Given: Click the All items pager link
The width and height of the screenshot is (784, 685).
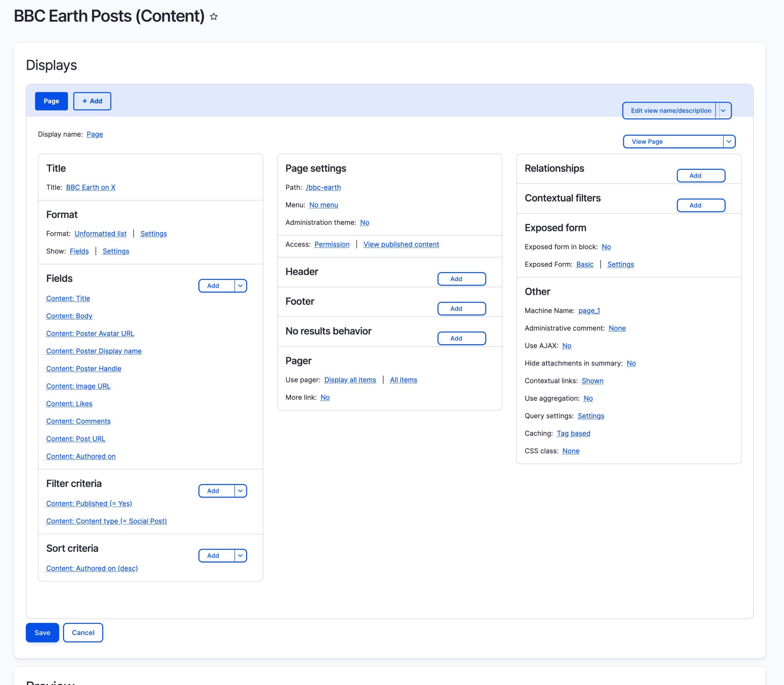Looking at the screenshot, I should coord(403,380).
